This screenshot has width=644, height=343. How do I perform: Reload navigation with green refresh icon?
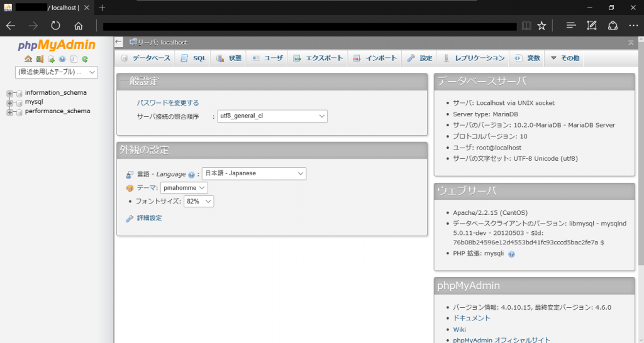tap(85, 59)
